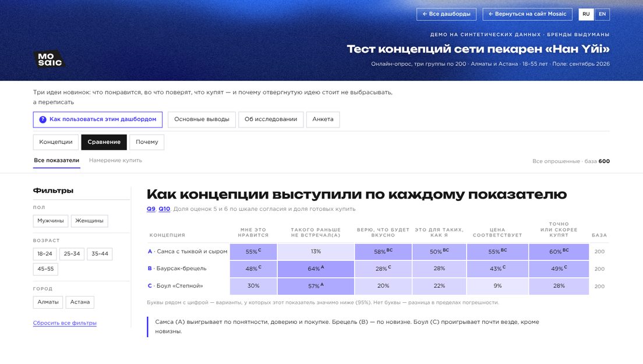Go to the 'Почему' tab

tap(147, 142)
